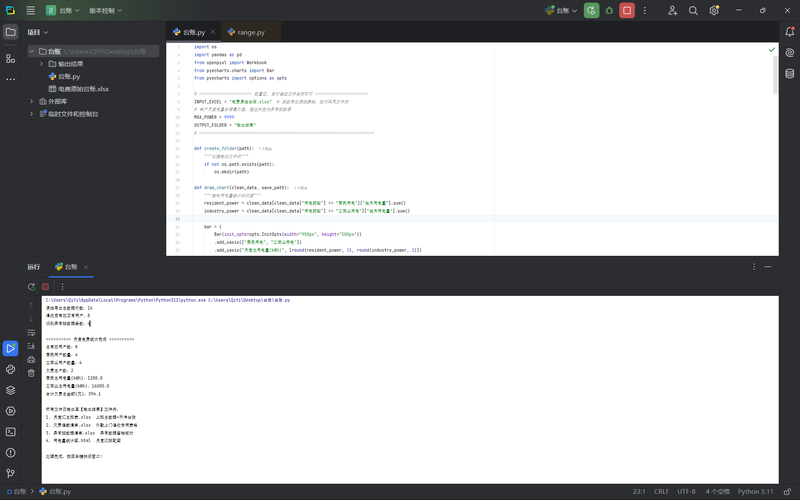Image resolution: width=800 pixels, height=500 pixels.
Task: Click the Rerun button in toolbar
Action: 591,10
